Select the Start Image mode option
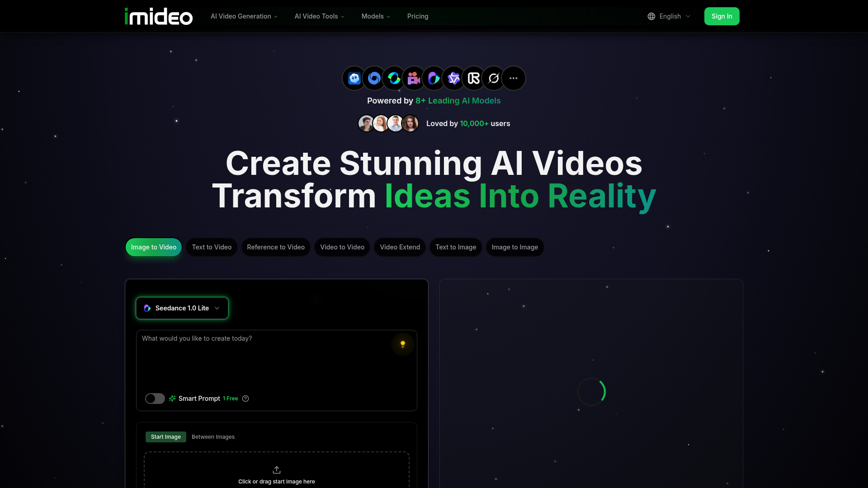Image resolution: width=868 pixels, height=488 pixels. click(165, 437)
